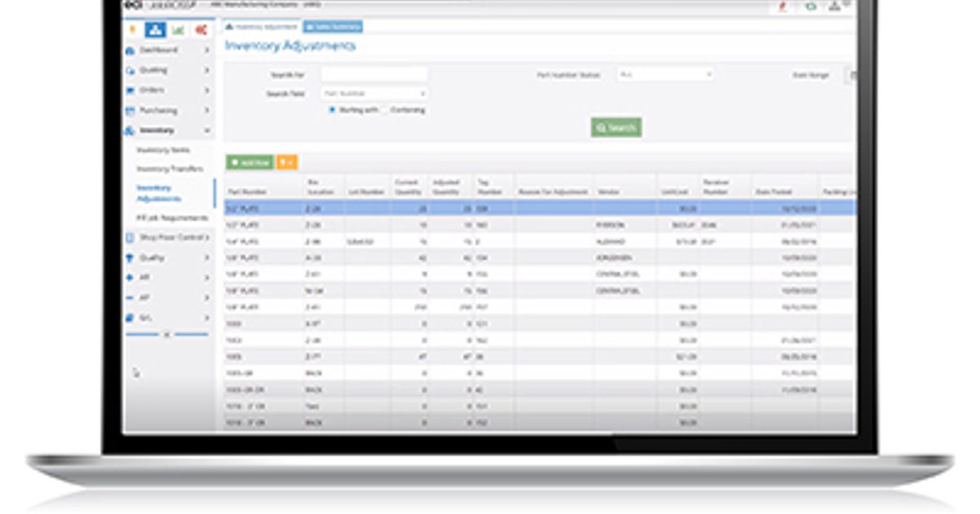
Task: Open the Search Field dropdown
Action: pyautogui.click(x=374, y=94)
